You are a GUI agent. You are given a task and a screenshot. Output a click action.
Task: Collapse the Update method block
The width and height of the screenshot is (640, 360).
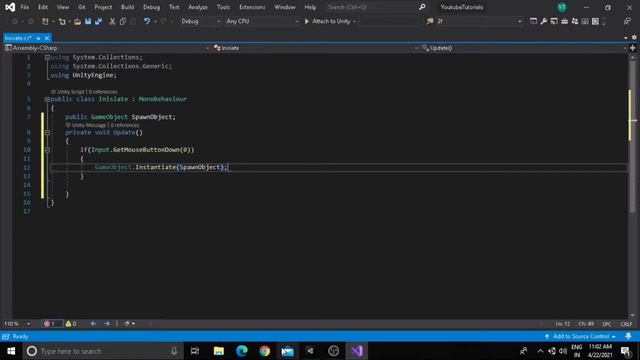click(x=47, y=133)
